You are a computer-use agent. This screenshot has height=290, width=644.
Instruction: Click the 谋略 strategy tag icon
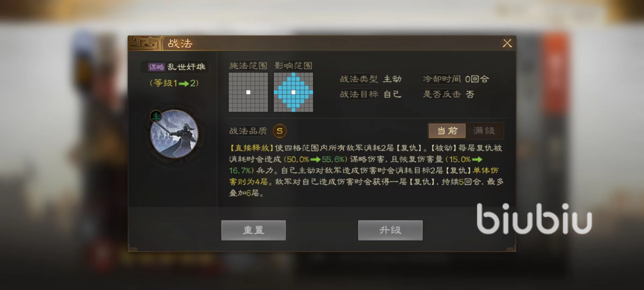pyautogui.click(x=156, y=67)
